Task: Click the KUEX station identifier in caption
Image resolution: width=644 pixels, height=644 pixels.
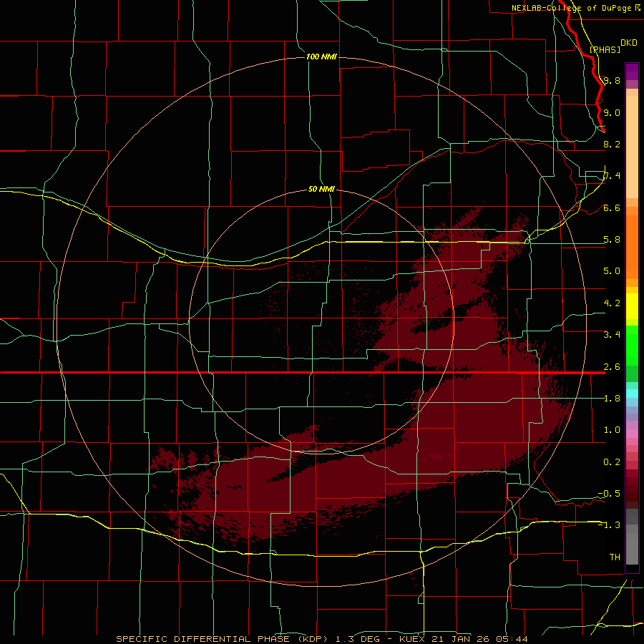Action: coord(414,639)
